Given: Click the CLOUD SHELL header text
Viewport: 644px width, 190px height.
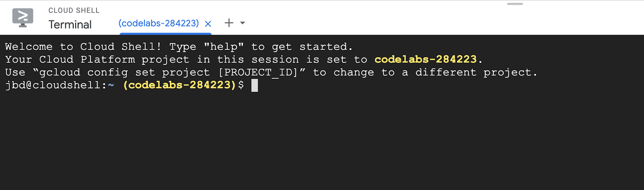Looking at the screenshot, I should 74,10.
